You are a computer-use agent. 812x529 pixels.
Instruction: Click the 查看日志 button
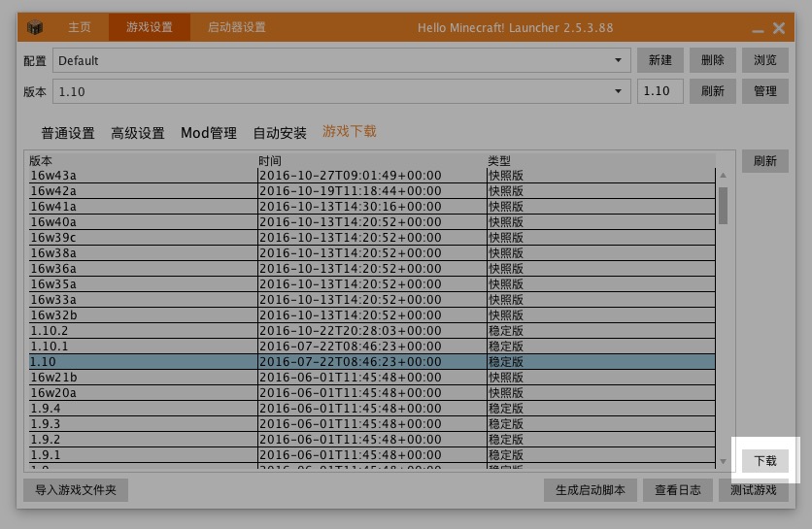pyautogui.click(x=677, y=489)
